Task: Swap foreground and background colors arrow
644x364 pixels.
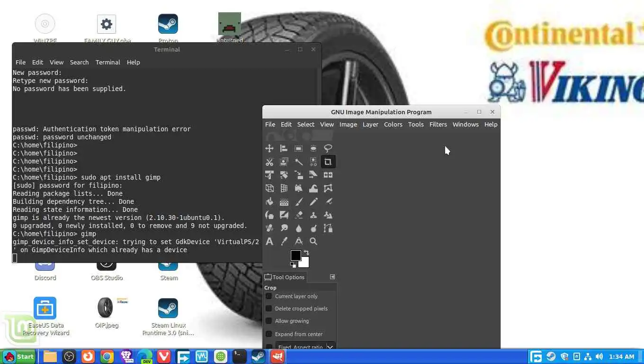Action: 306,253
